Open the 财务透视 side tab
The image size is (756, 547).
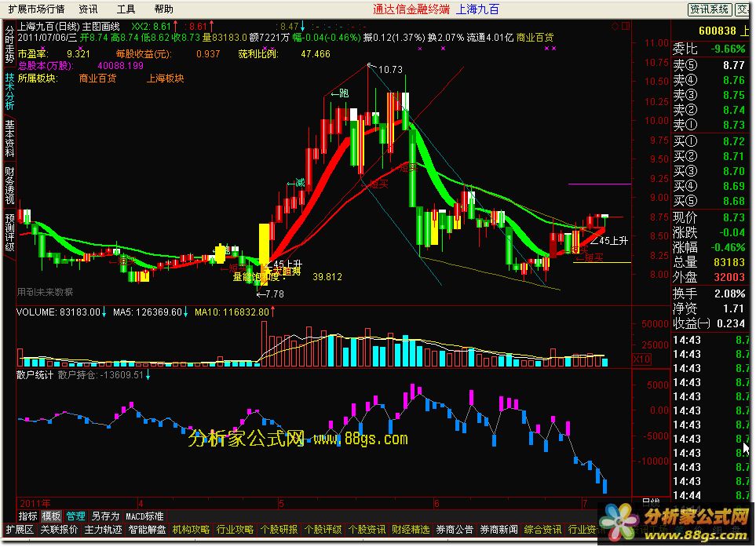[x=9, y=185]
